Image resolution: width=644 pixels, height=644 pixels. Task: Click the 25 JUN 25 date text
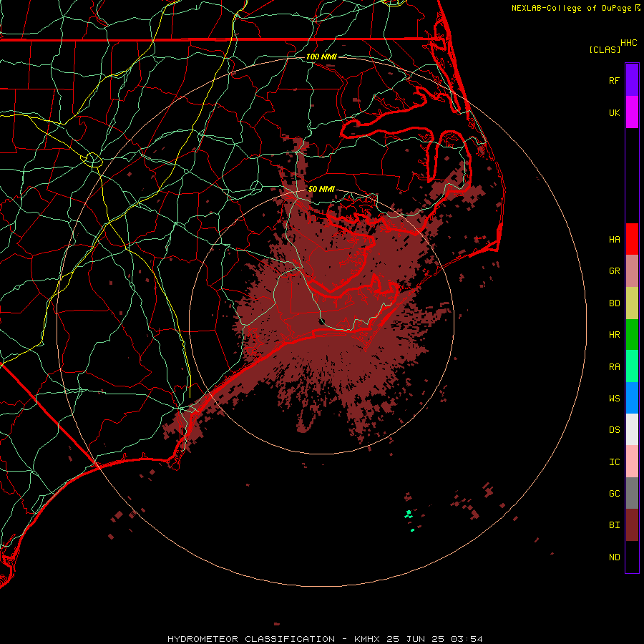416,639
